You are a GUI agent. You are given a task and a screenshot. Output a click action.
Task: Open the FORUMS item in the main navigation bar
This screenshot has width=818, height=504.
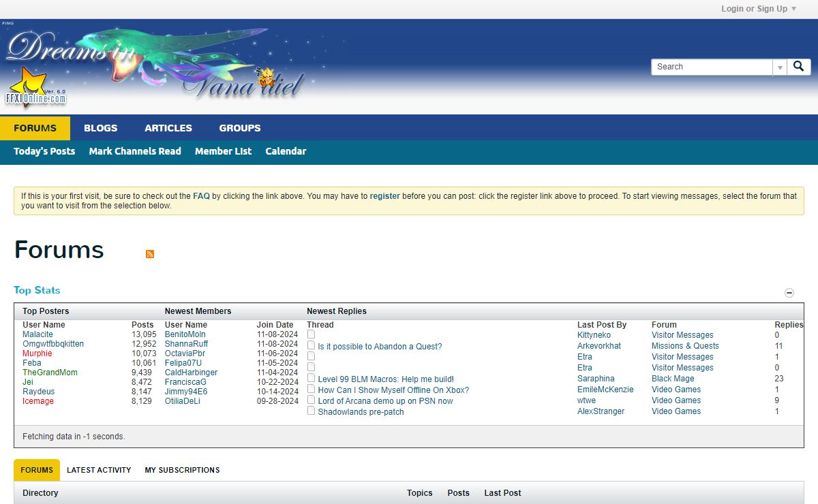pyautogui.click(x=35, y=128)
